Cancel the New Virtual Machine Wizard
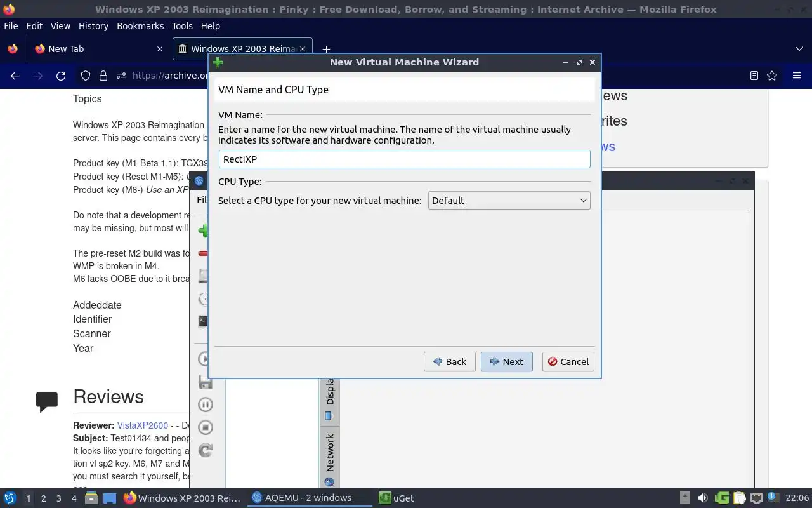The image size is (812, 508). (x=568, y=362)
